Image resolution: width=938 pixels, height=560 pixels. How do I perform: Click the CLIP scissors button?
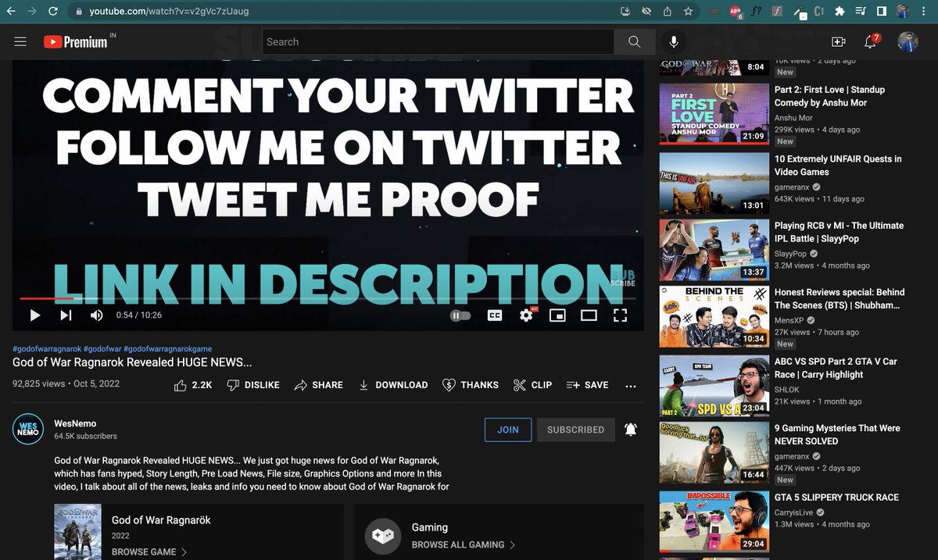click(532, 385)
